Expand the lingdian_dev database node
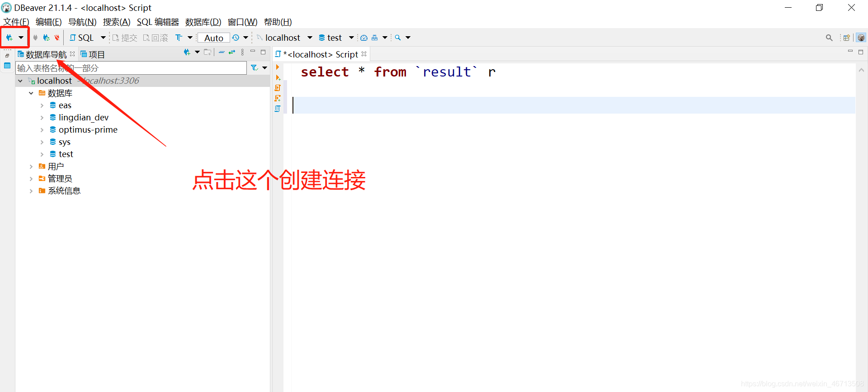Screen dimensions: 868x392 point(42,118)
